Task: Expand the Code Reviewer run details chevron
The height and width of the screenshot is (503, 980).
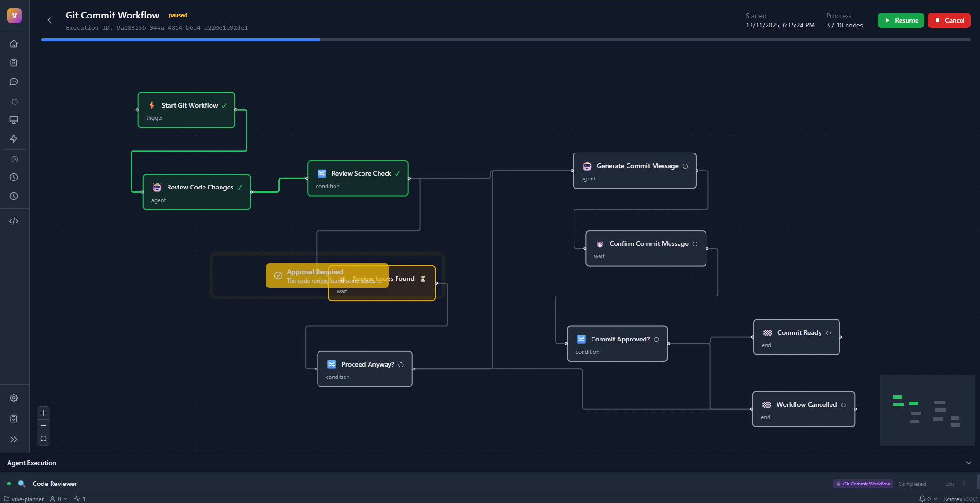Action: coord(964,484)
